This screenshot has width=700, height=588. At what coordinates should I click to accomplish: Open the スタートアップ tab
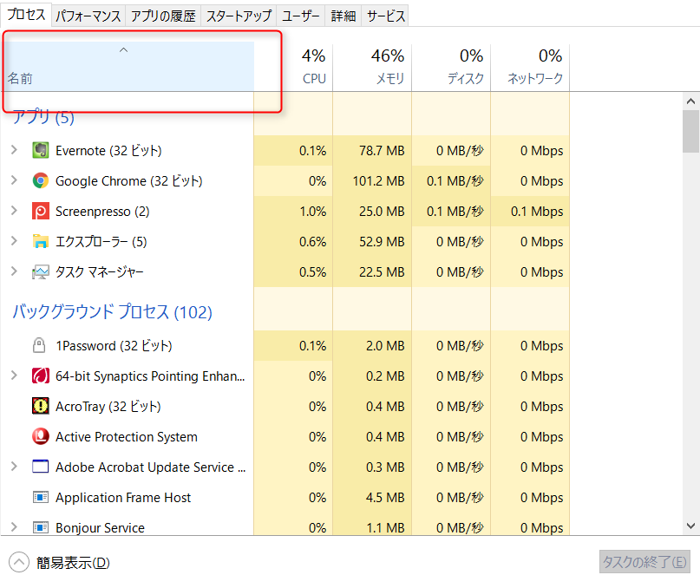240,16
